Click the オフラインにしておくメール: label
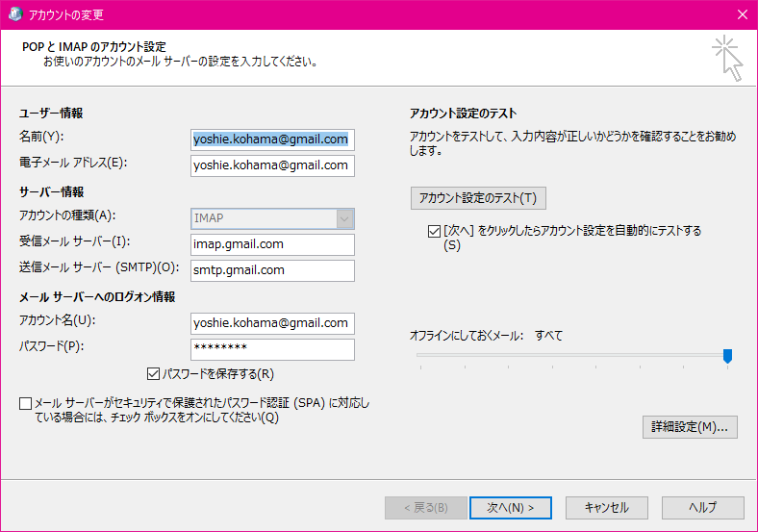Screen dimensions: 758x532 tap(467, 336)
